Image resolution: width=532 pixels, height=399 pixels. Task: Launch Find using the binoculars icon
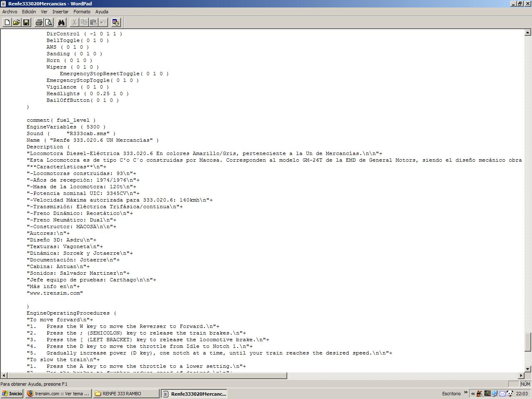pyautogui.click(x=62, y=22)
